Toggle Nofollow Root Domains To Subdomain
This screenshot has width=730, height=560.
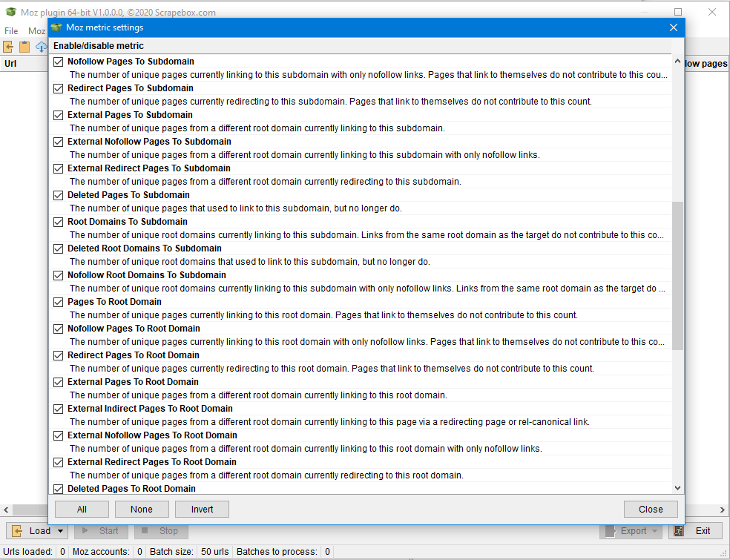[x=58, y=275]
